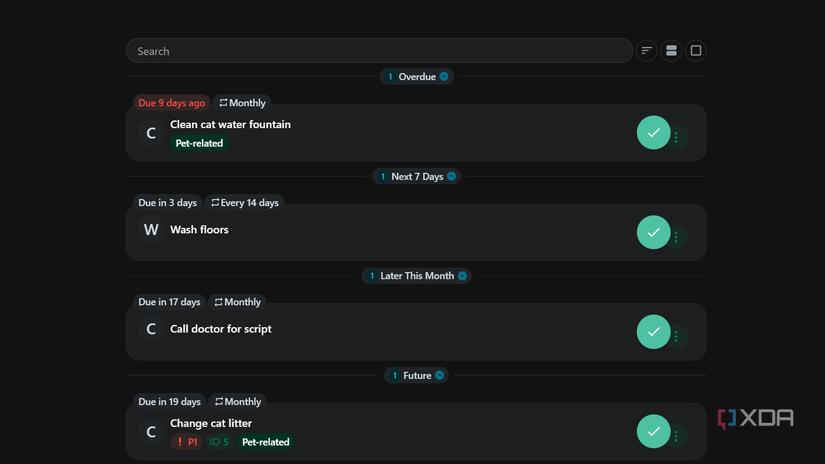Screen dimensions: 825x464
Task: Open three-dot menu for Change cat litter
Action: tap(677, 436)
